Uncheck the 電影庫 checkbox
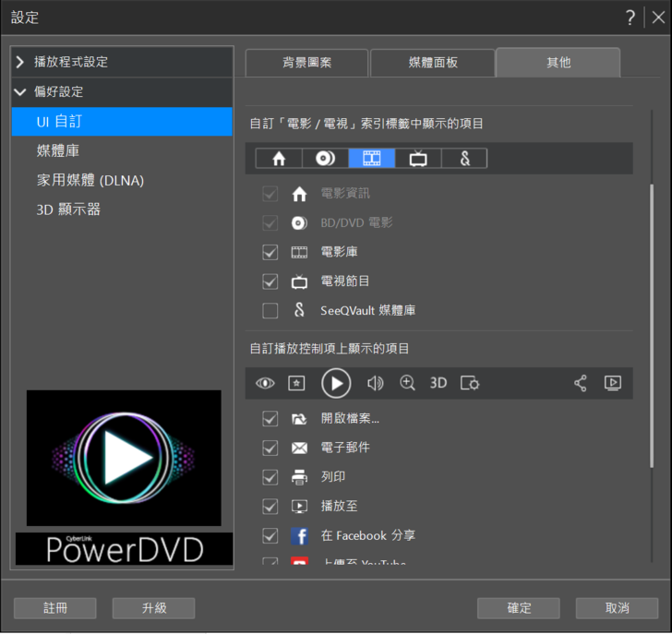The image size is (672, 634). click(270, 252)
